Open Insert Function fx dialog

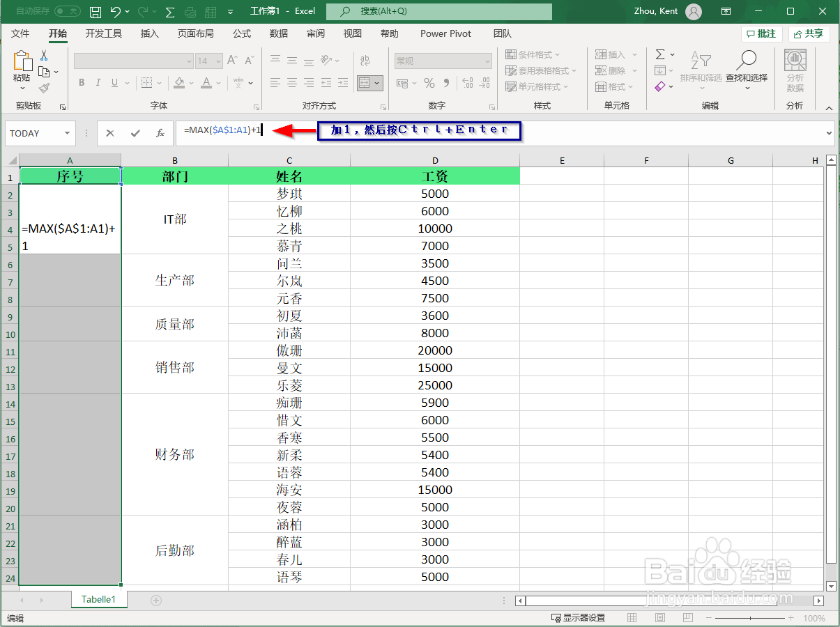[160, 133]
